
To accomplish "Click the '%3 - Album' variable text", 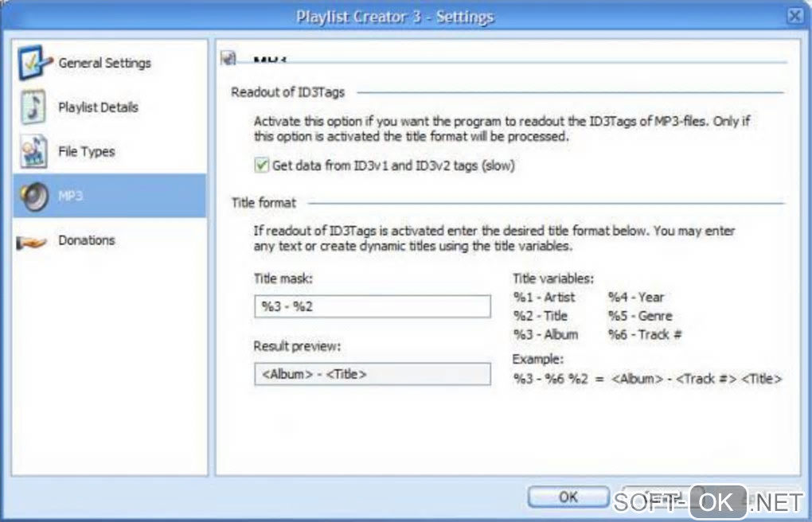I will point(545,334).
